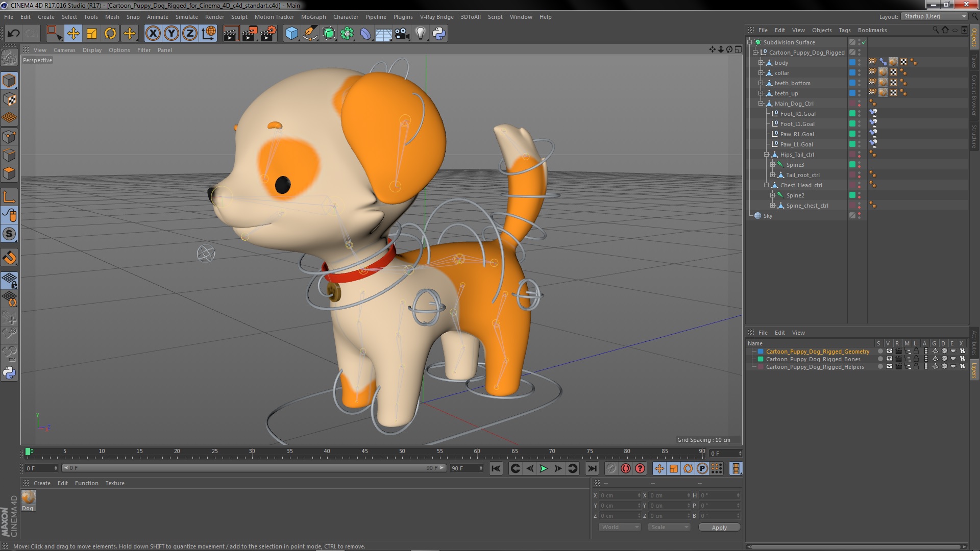Expand the Spine3 joint

772,165
